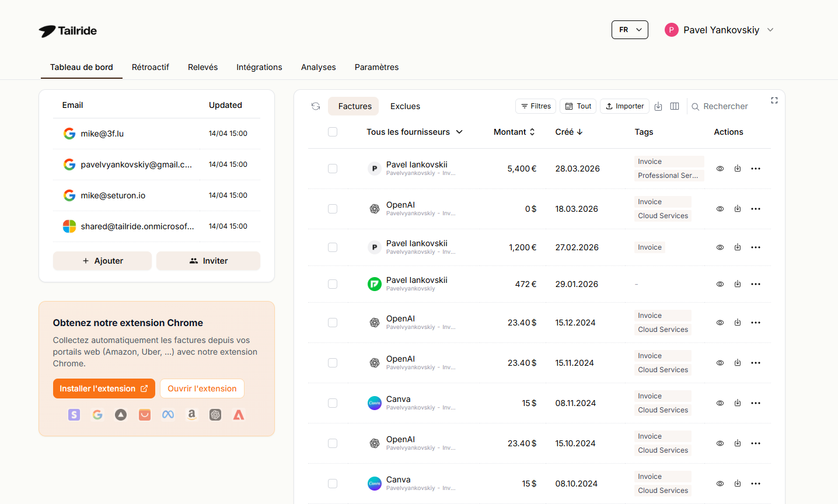Click the Stripe icon in the extension banner

pos(74,415)
